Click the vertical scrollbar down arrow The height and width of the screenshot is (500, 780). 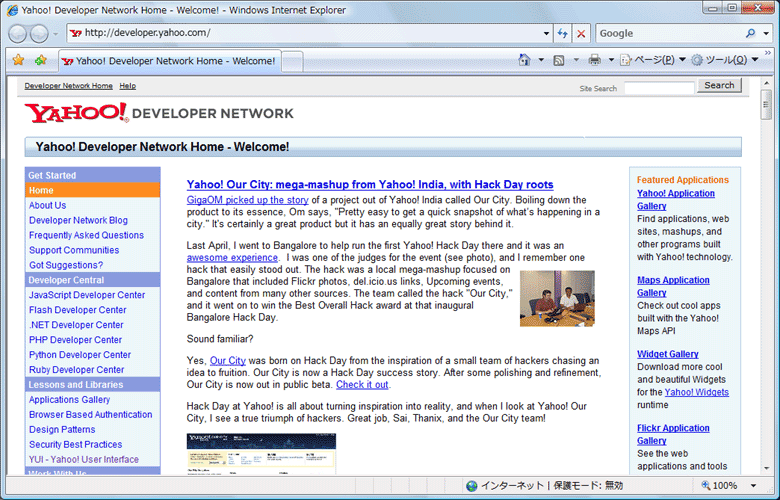[x=767, y=468]
